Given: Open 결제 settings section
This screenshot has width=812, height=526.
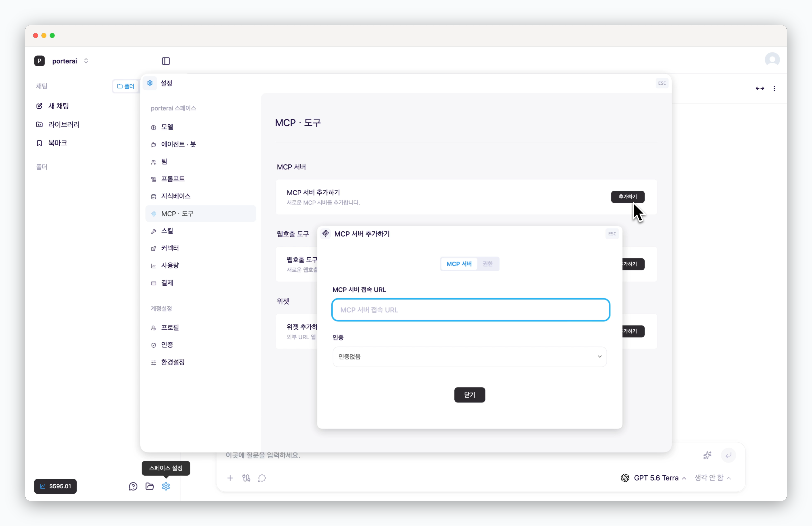Looking at the screenshot, I should click(x=200, y=283).
